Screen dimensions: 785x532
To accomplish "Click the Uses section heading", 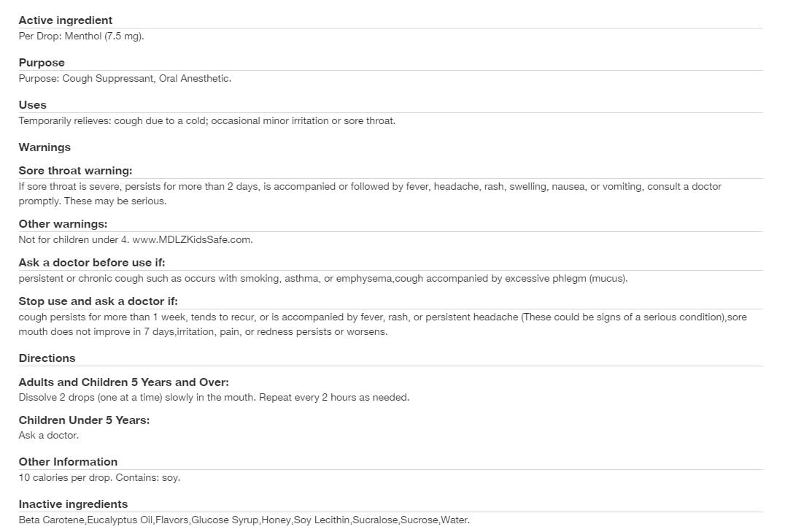I will click(32, 105).
